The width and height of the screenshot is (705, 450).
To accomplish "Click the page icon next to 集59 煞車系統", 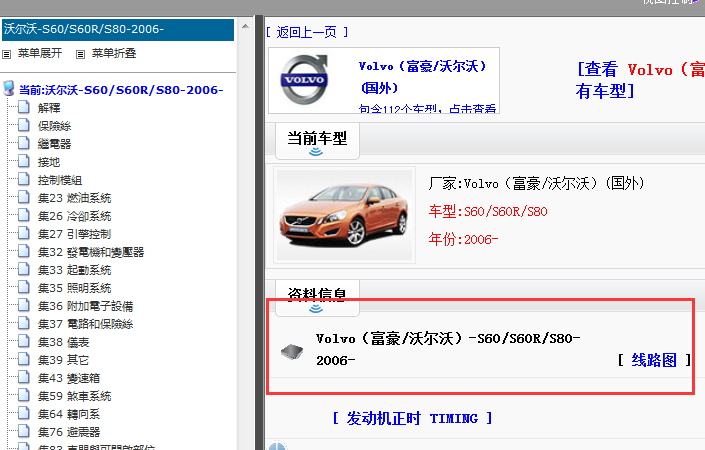I will tap(24, 395).
